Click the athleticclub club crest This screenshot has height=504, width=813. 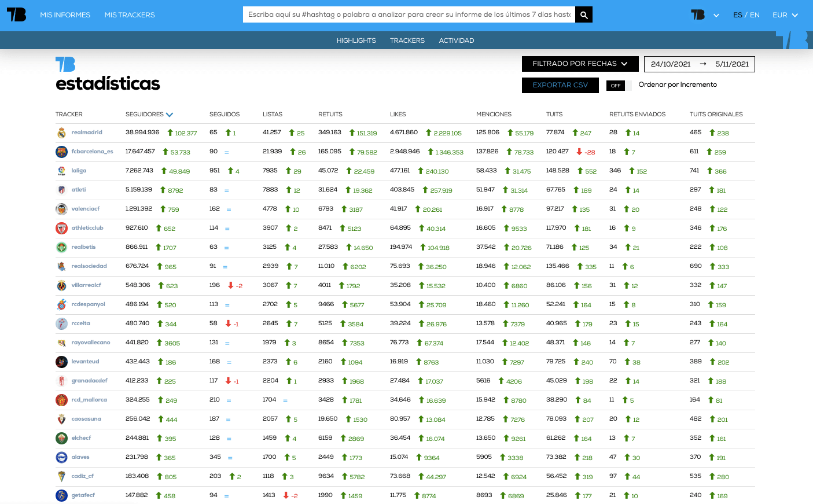61,228
